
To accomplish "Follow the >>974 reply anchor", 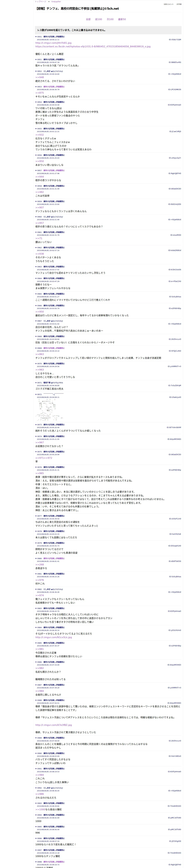I will click(40, 595).
